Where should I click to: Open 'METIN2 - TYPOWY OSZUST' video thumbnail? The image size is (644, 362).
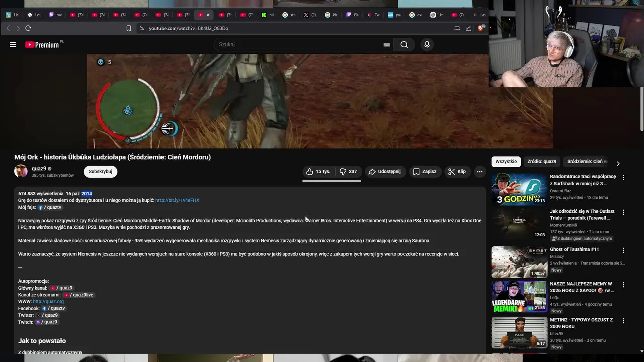coord(519,332)
